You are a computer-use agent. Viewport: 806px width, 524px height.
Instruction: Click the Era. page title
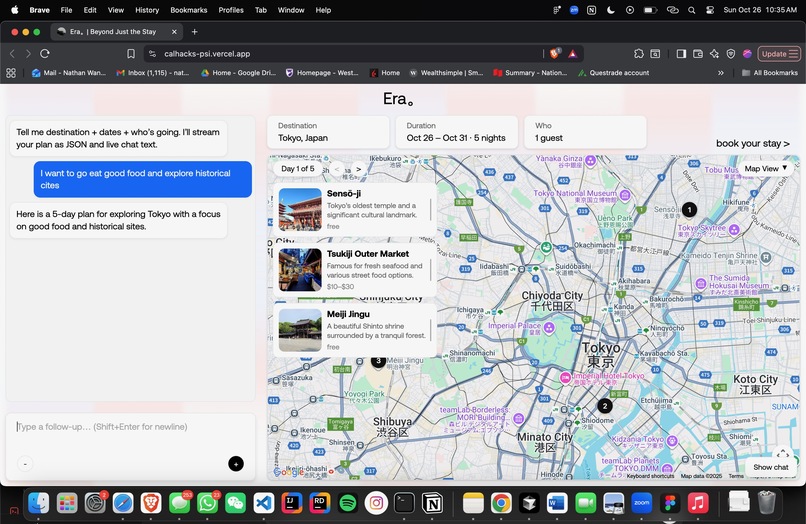(398, 99)
